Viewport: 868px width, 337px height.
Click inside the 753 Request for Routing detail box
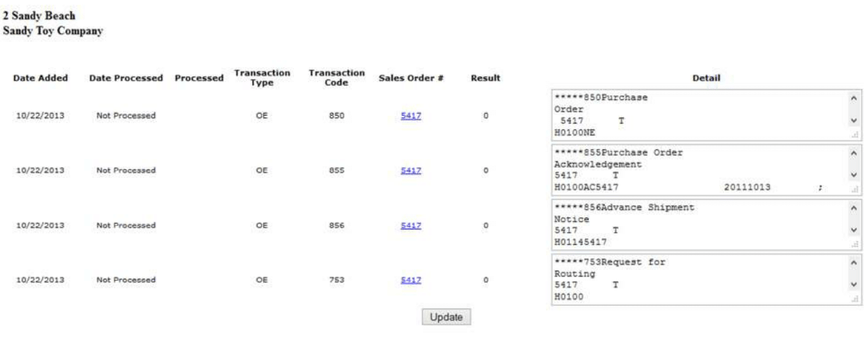click(x=696, y=279)
